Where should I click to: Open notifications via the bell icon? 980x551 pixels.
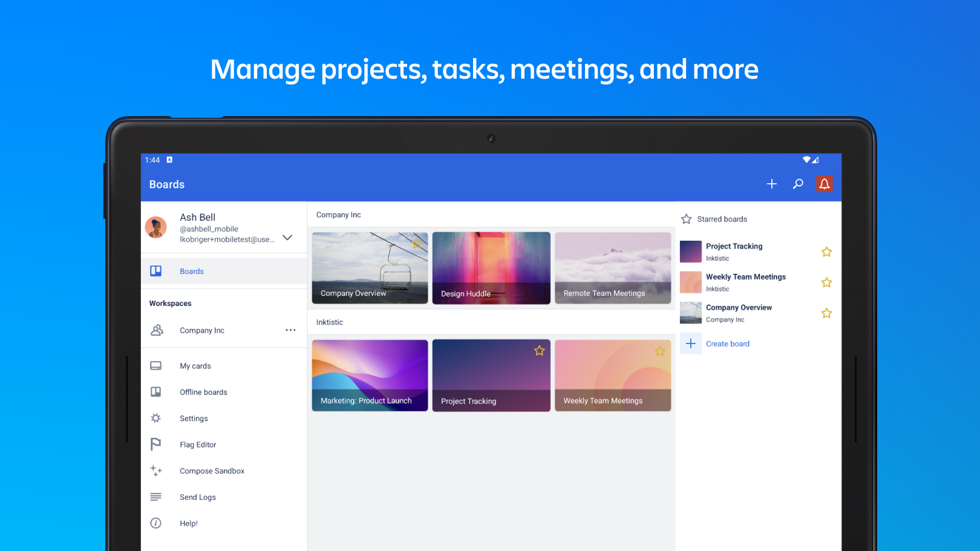click(824, 184)
